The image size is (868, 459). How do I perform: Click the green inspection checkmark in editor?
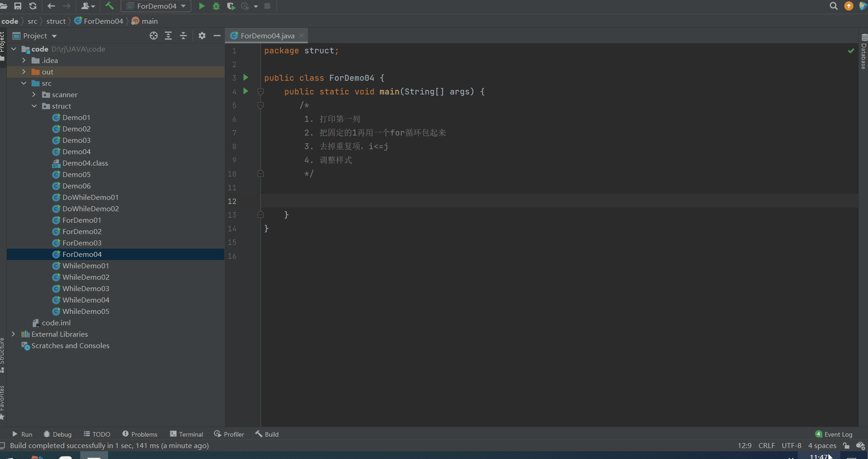pos(851,51)
